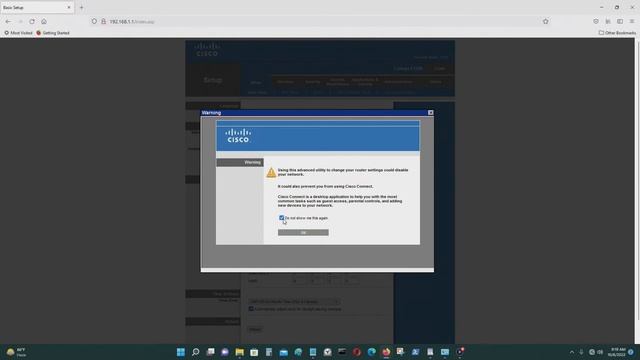Viewport: 640px width, 360px height.
Task: Close the Warning popup with its X
Action: coord(430,113)
